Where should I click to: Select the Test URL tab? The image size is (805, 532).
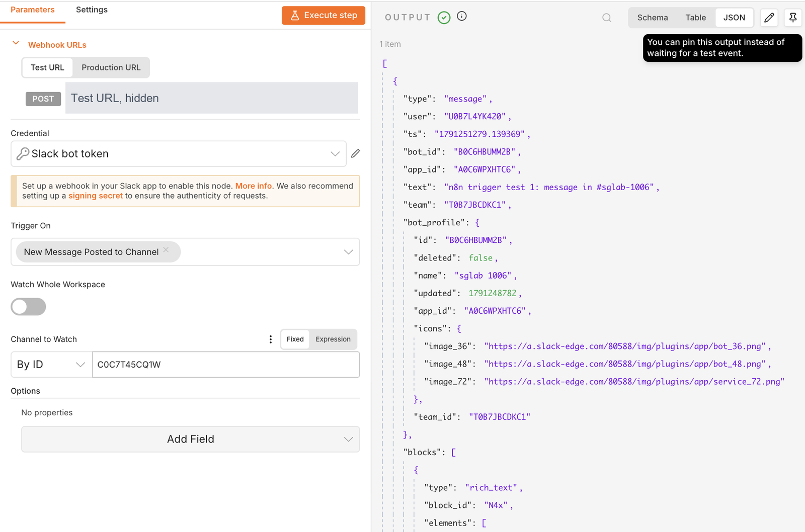click(47, 68)
